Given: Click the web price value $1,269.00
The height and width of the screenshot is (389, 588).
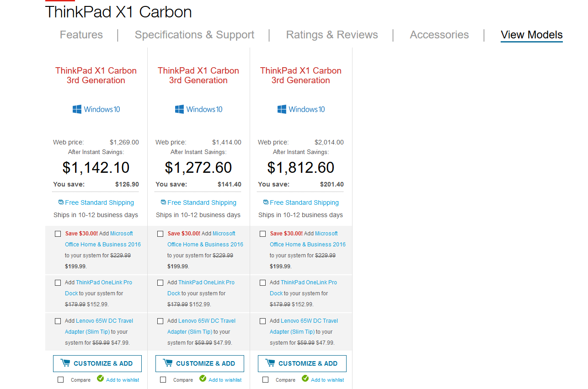Looking at the screenshot, I should pos(124,142).
